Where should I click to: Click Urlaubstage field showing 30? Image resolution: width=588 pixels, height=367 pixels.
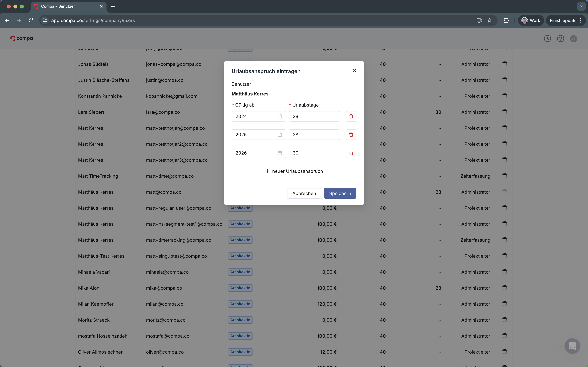point(314,153)
